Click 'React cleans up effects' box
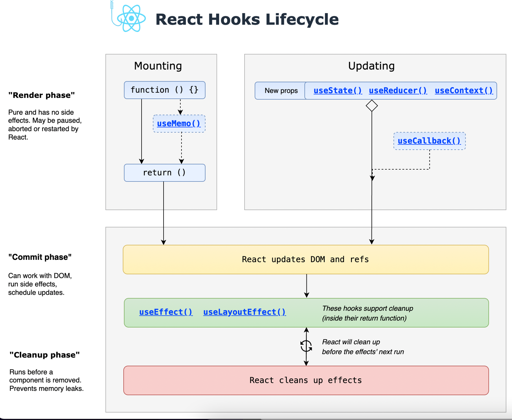Screen dimensions: 512x420 coord(306,380)
